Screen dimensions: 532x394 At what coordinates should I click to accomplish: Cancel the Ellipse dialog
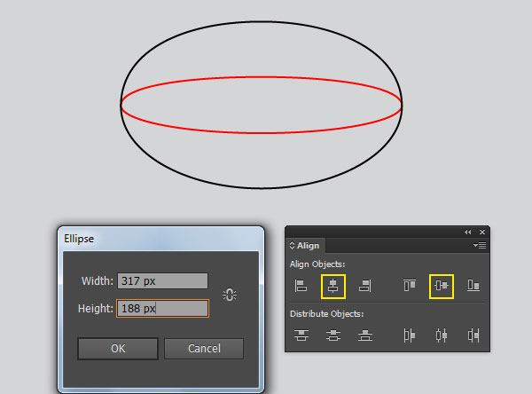pos(204,349)
